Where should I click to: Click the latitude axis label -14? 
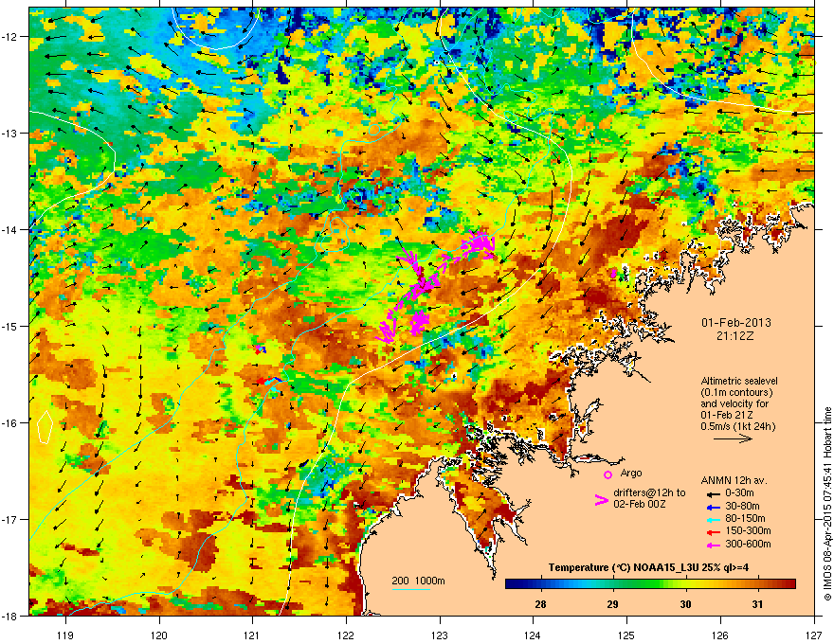coord(9,229)
